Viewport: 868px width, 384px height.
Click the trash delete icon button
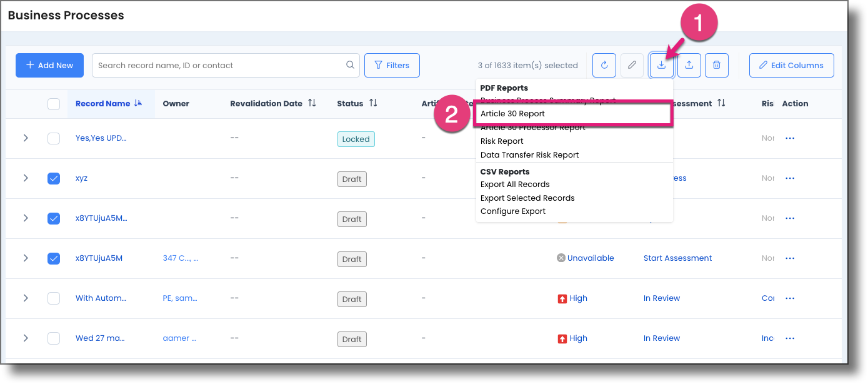pos(717,65)
